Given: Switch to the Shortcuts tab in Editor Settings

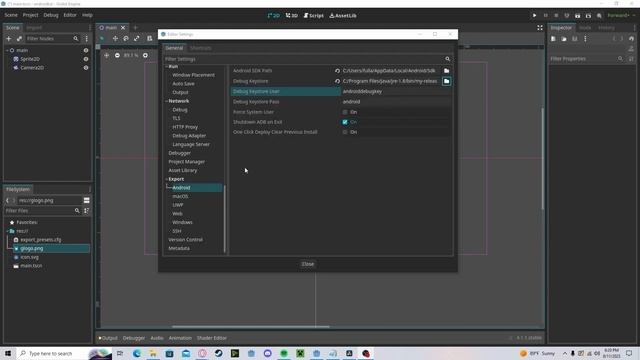Looking at the screenshot, I should [x=200, y=48].
